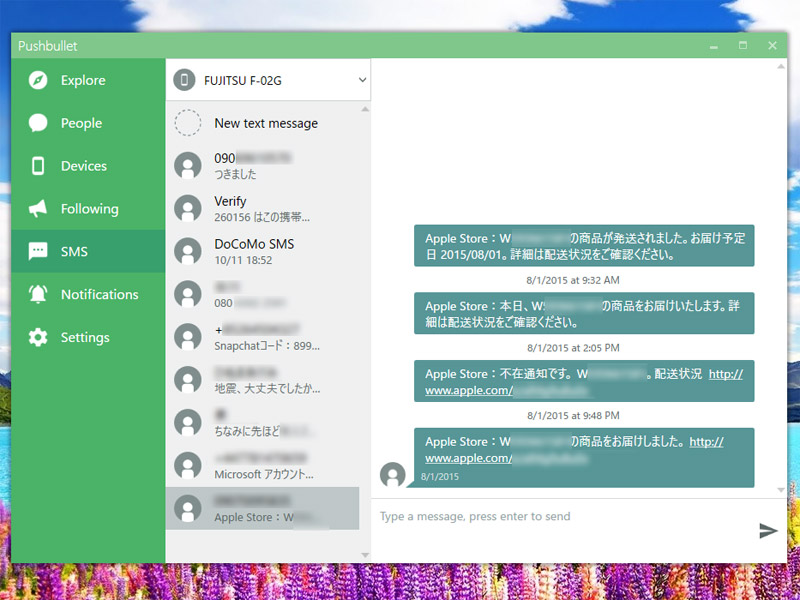Open the ちなみに先ほど conversation
This screenshot has height=600, width=800.
coord(263,423)
